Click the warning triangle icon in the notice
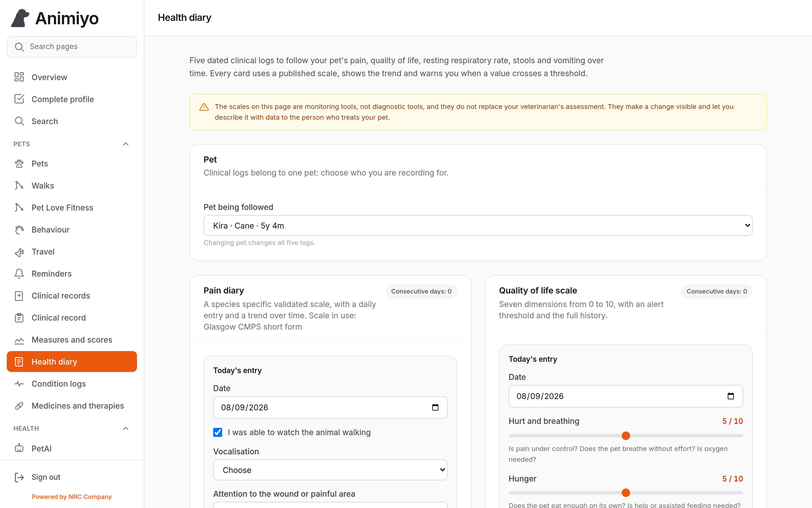Viewport: 812px width, 508px height. (x=204, y=107)
